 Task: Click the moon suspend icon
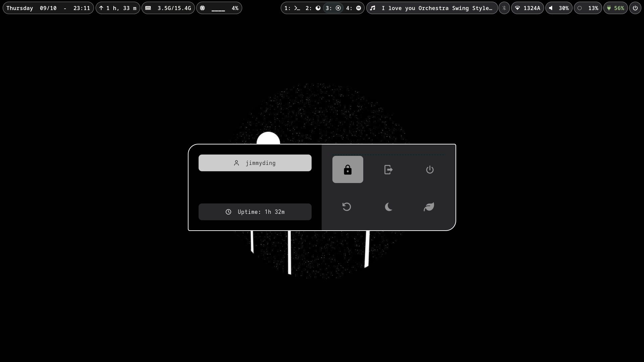point(388,207)
